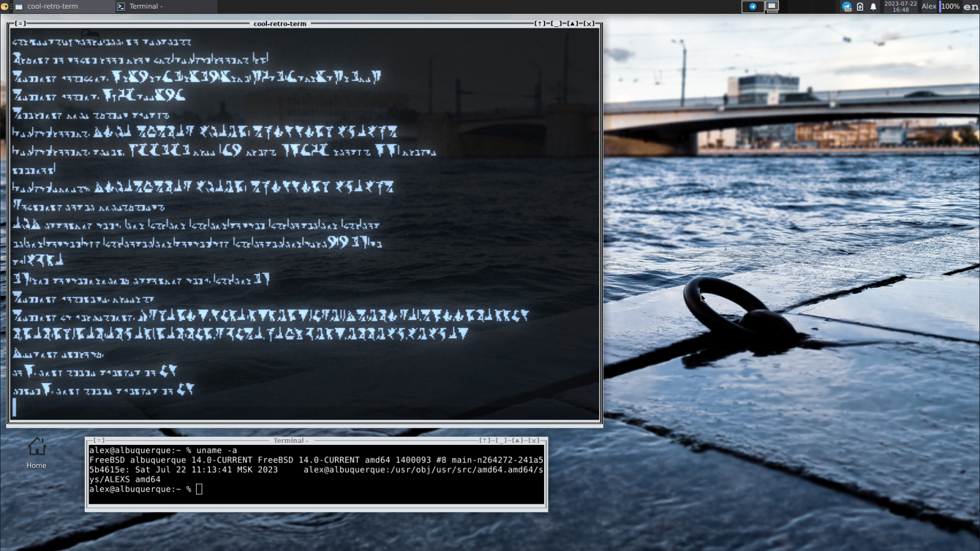Maximize the Terminal window with [▲]

click(x=518, y=440)
